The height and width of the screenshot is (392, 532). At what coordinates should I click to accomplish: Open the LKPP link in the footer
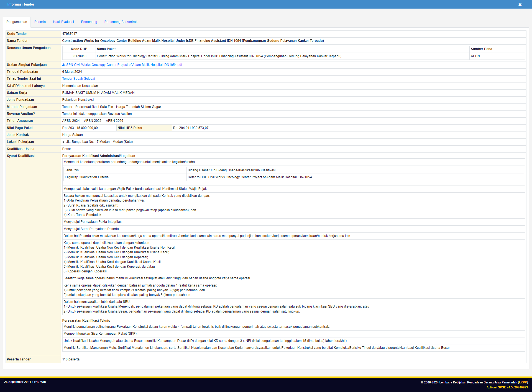click(523, 382)
